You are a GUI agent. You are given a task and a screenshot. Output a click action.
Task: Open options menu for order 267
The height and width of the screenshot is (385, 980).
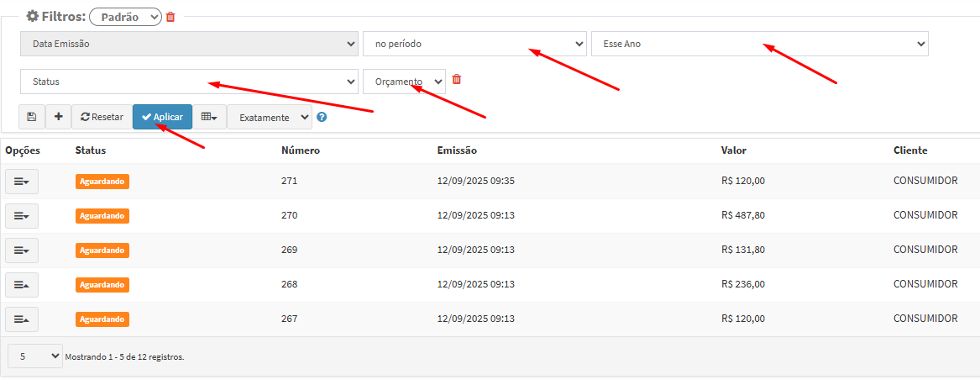pyautogui.click(x=22, y=319)
